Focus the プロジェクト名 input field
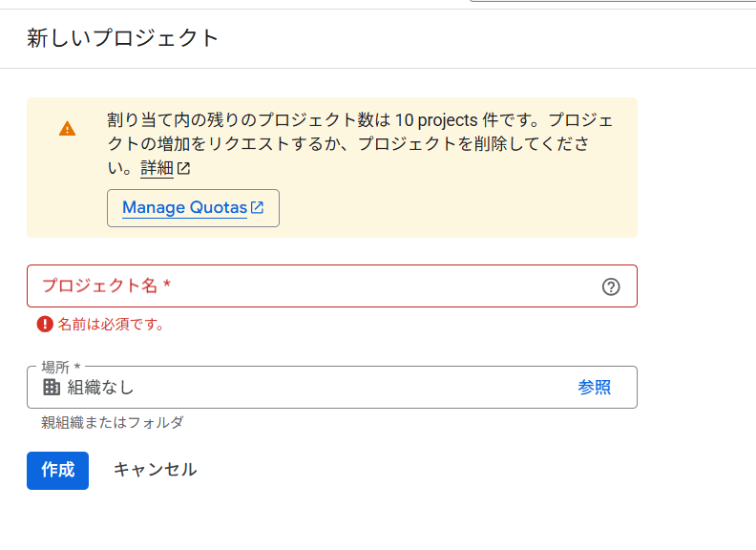The image size is (756, 550). click(x=315, y=286)
